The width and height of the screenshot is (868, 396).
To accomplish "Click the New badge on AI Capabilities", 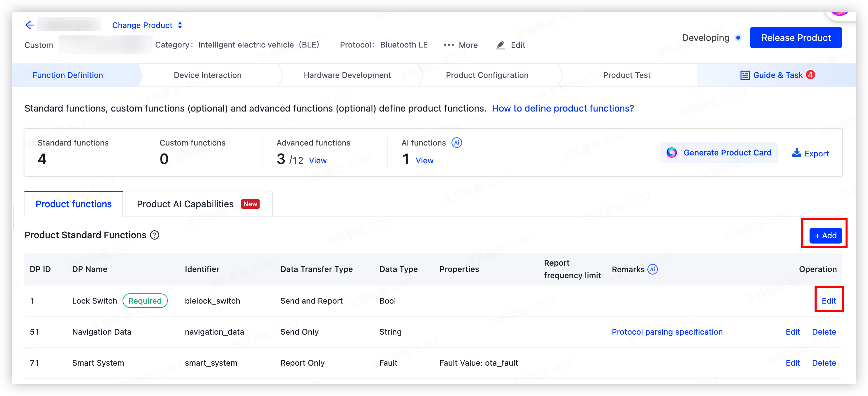I will click(x=250, y=204).
